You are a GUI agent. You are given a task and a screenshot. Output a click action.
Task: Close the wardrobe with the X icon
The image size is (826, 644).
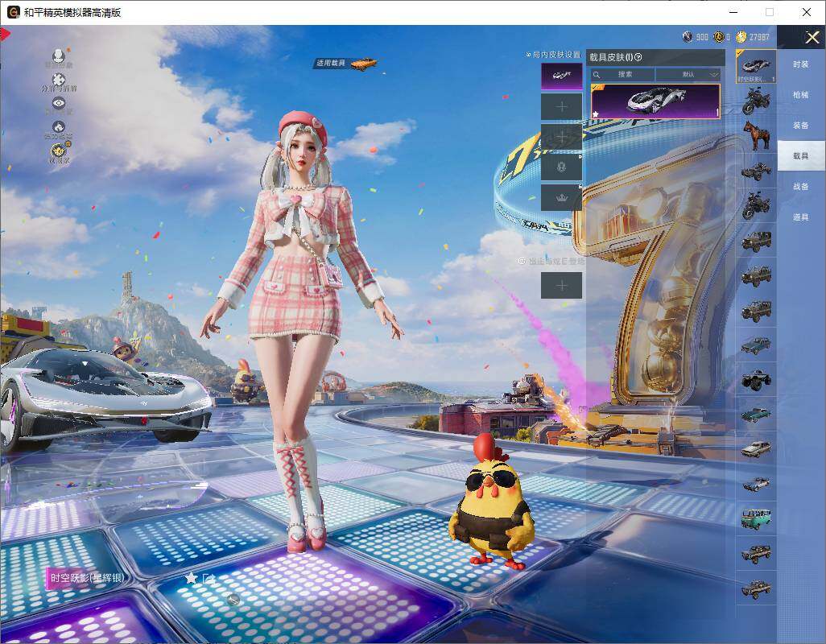812,38
